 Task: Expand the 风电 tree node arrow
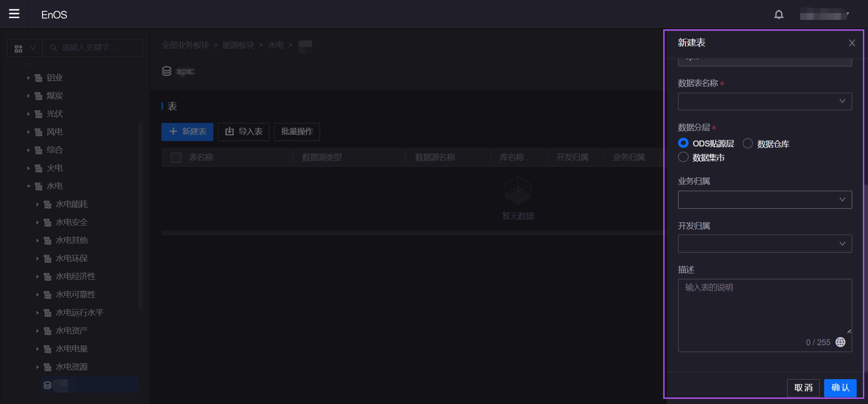point(29,132)
